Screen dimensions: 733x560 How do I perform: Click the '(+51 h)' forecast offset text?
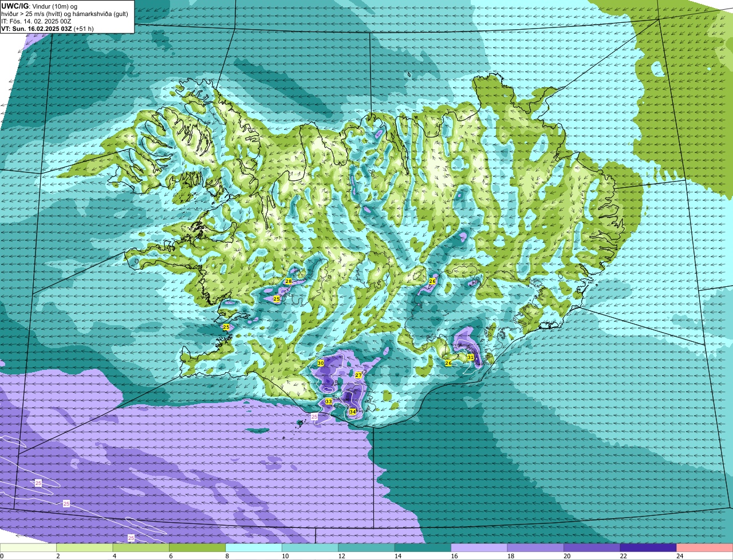84,29
